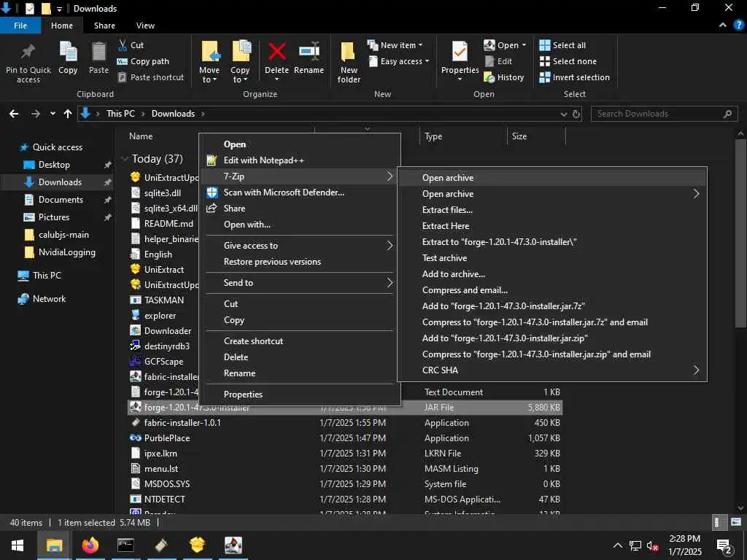
Task: Open the File tab
Action: (x=20, y=26)
